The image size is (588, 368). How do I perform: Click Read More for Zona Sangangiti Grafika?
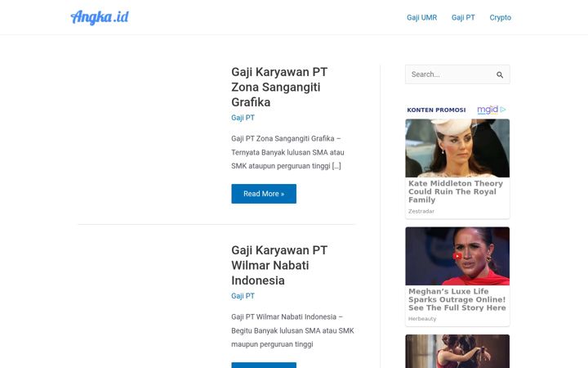pyautogui.click(x=264, y=194)
